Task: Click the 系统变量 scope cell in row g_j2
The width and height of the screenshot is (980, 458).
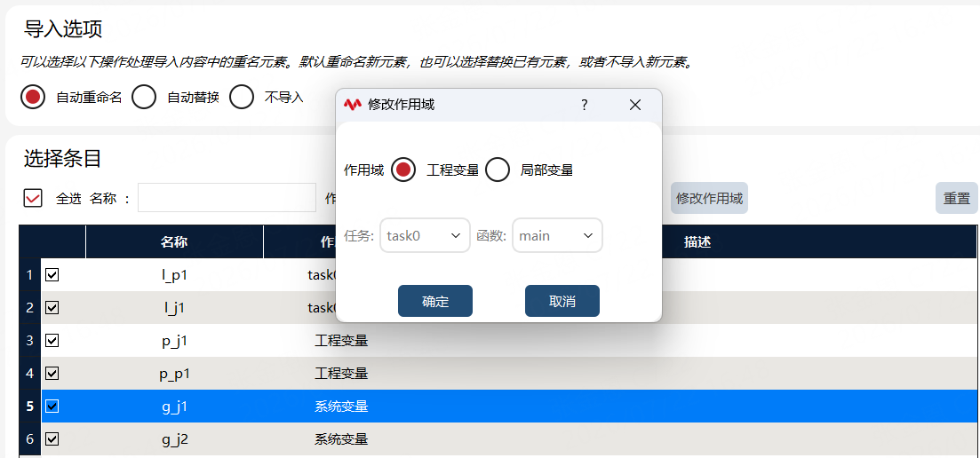Action: [341, 439]
